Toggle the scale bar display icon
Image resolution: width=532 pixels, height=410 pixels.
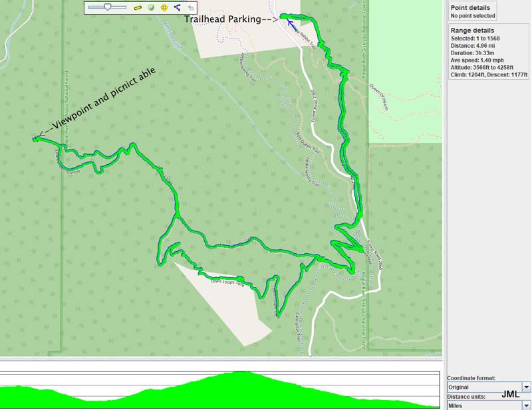(138, 8)
